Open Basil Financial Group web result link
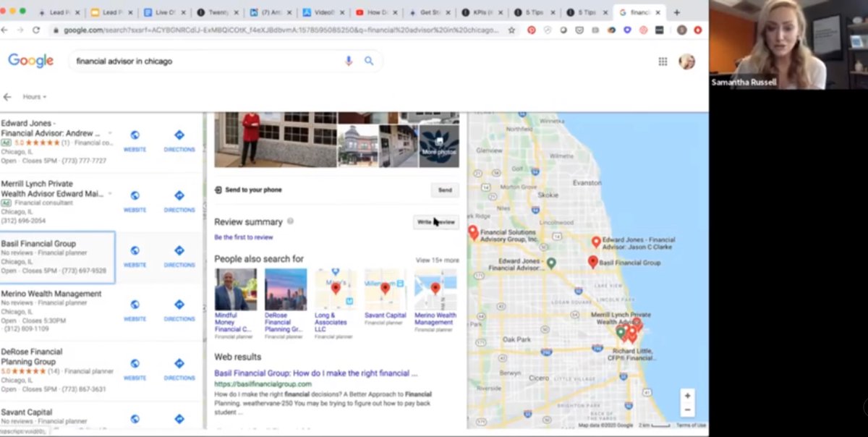This screenshot has height=437, width=868. click(315, 373)
